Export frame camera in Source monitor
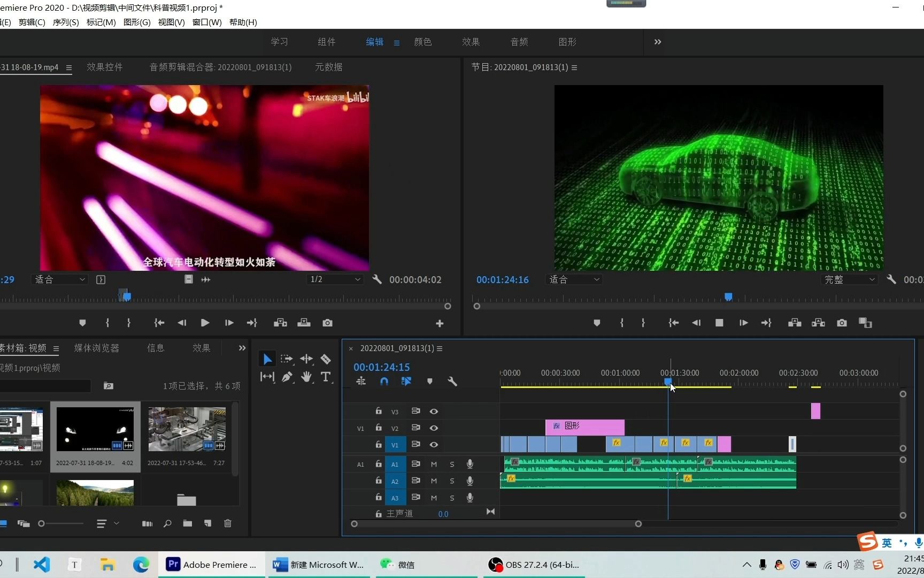Image resolution: width=924 pixels, height=578 pixels. point(327,323)
